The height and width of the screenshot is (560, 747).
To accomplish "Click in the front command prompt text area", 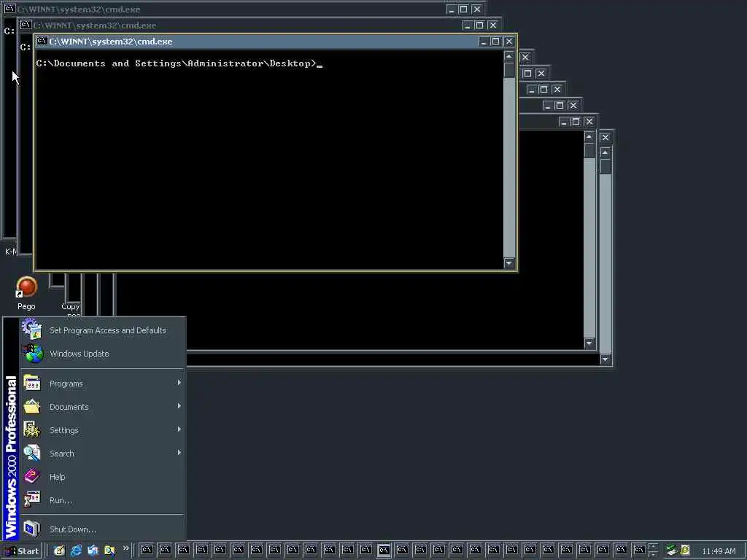I will coord(270,160).
